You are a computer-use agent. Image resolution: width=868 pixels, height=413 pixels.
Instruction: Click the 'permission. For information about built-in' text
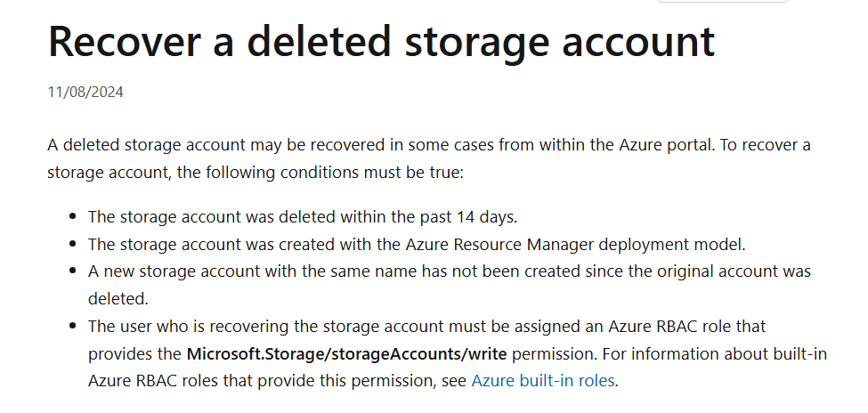tap(669, 353)
